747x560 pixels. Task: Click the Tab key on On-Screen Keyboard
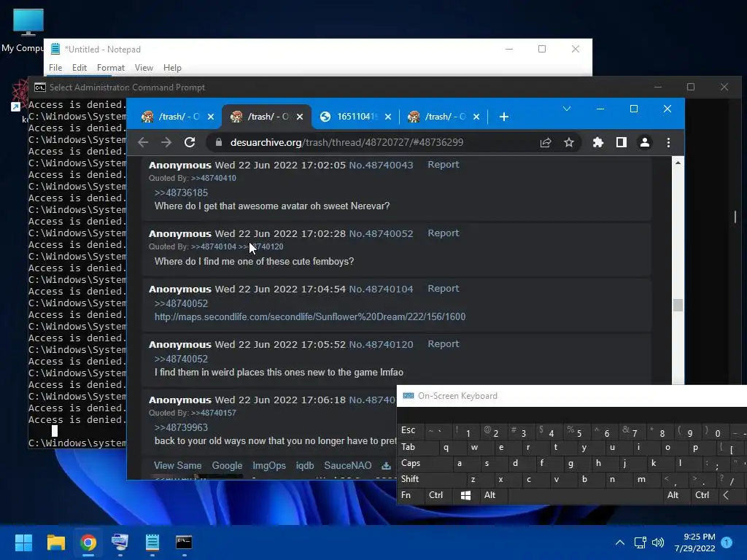pyautogui.click(x=409, y=447)
